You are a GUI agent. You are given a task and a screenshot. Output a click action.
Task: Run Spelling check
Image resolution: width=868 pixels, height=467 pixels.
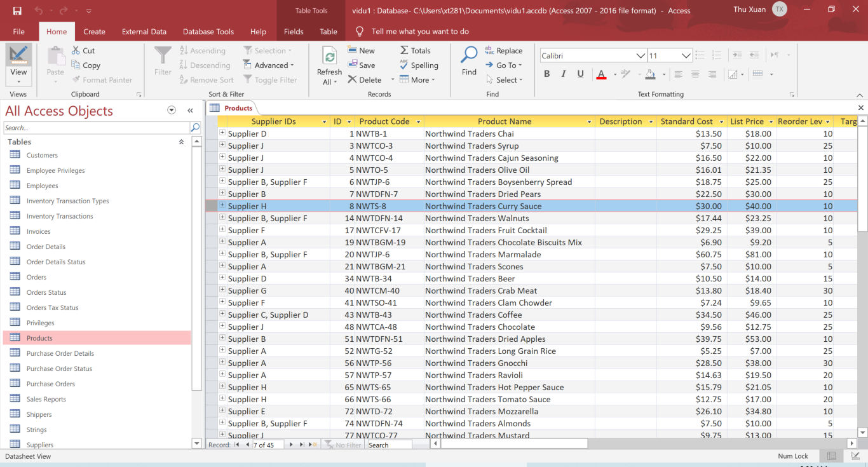(419, 65)
